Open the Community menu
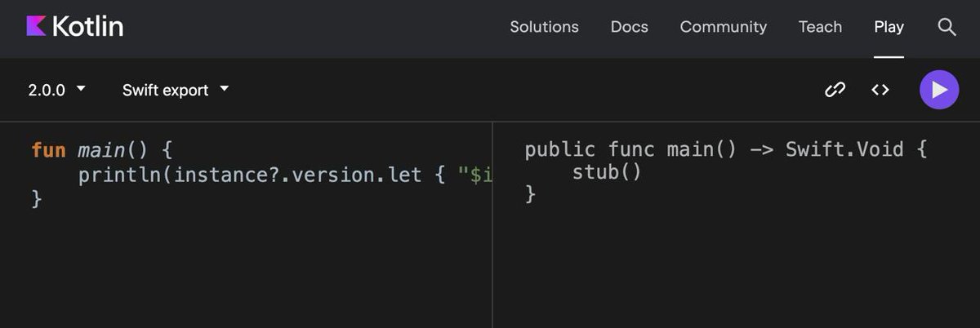 point(723,27)
